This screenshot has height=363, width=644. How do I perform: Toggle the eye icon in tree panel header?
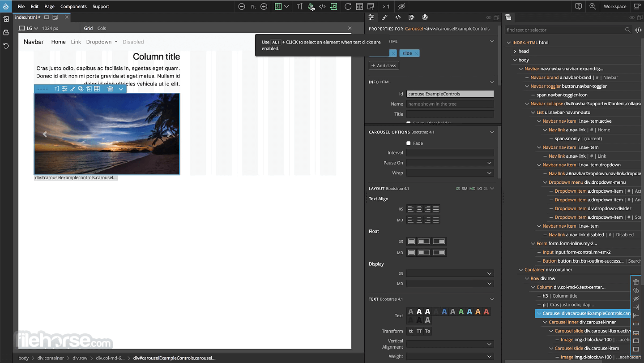tap(632, 17)
